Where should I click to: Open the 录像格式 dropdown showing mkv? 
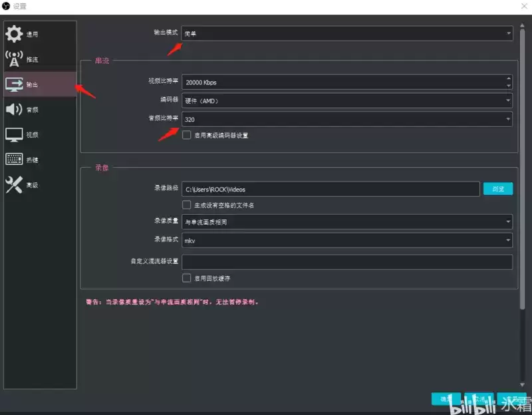tap(346, 240)
